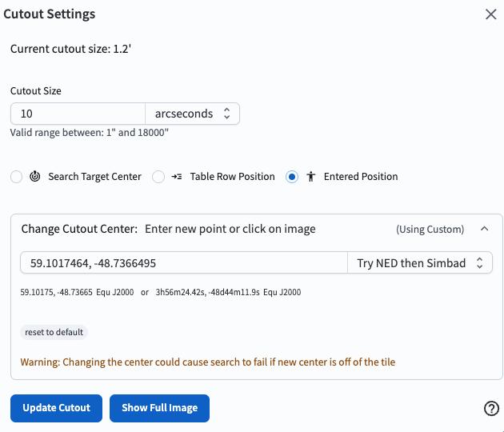This screenshot has width=504, height=432.
Task: Click the Update Cutout button
Action: tap(56, 408)
